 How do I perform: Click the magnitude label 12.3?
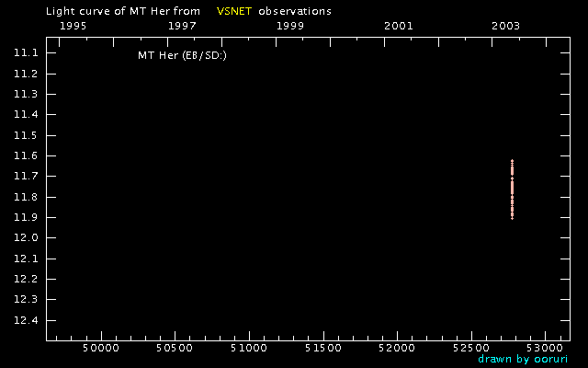point(27,299)
